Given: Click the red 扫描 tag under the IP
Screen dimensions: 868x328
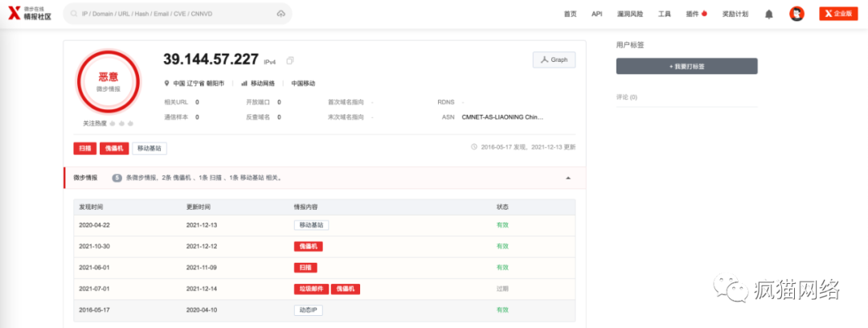Looking at the screenshot, I should [x=84, y=149].
